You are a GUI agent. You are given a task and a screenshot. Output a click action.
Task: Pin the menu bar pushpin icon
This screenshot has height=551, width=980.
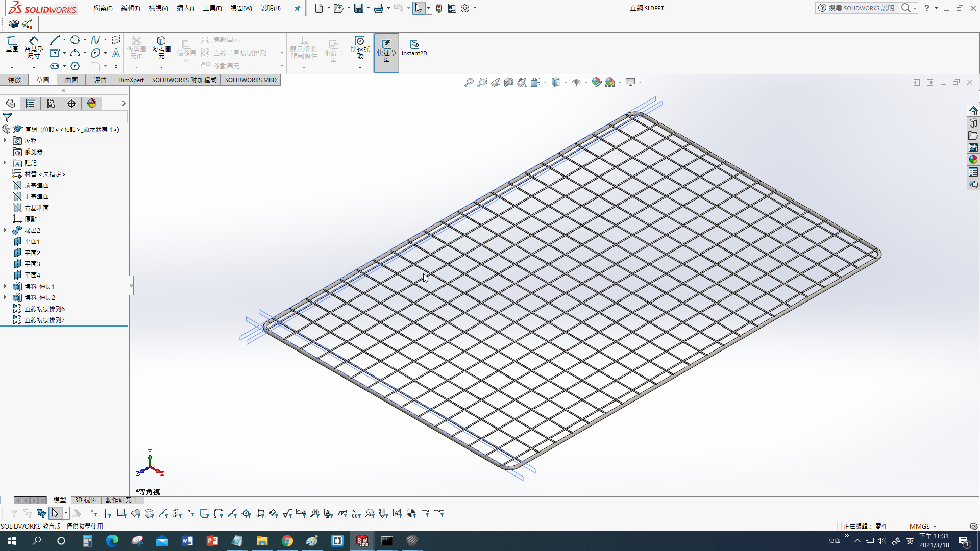[297, 8]
